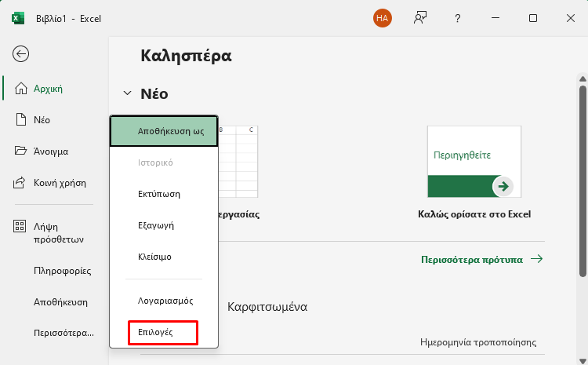The width and height of the screenshot is (588, 365).
Task: Click Αποθήκευση in the sidebar
Action: 60,302
